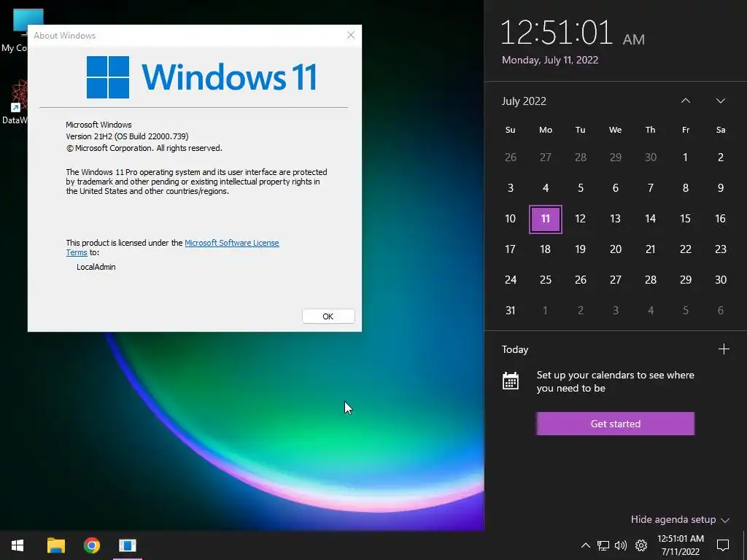Click the 'Today' agenda heading
Screen dimensions: 747x560
pyautogui.click(x=515, y=349)
